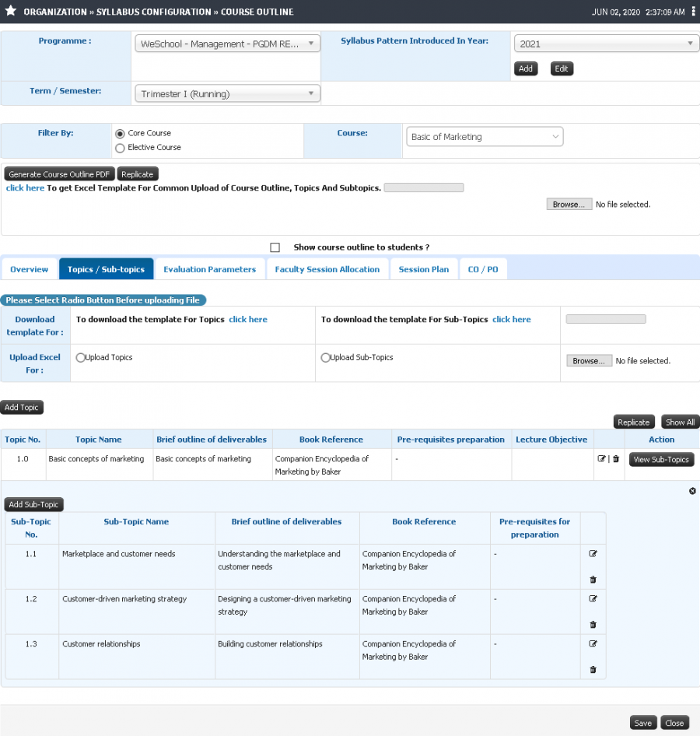Image resolution: width=700 pixels, height=736 pixels.
Task: Select the Elective Course radio button
Action: click(120, 149)
